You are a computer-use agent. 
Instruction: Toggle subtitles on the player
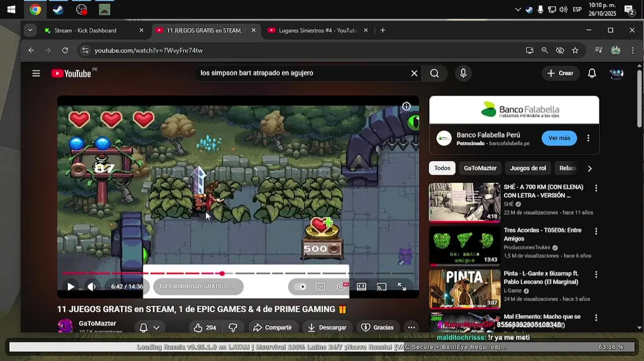[x=320, y=286]
